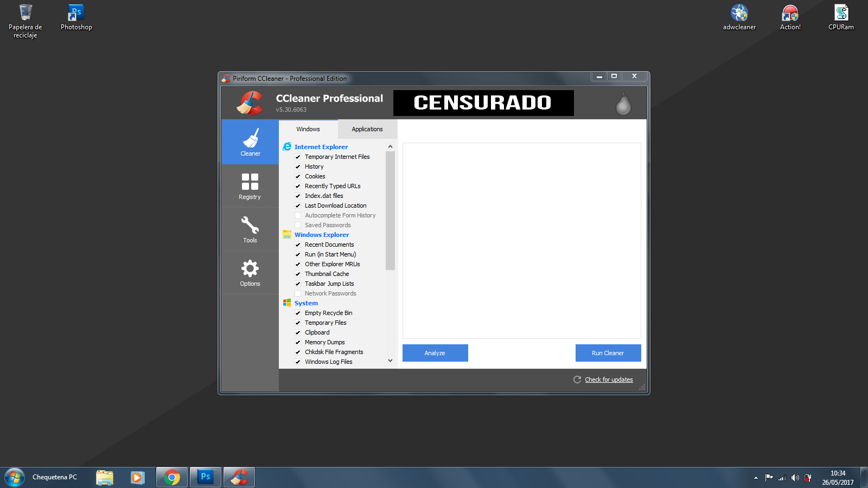Open Papelera de reciclaje desktop icon
868x488 pixels.
tap(25, 22)
